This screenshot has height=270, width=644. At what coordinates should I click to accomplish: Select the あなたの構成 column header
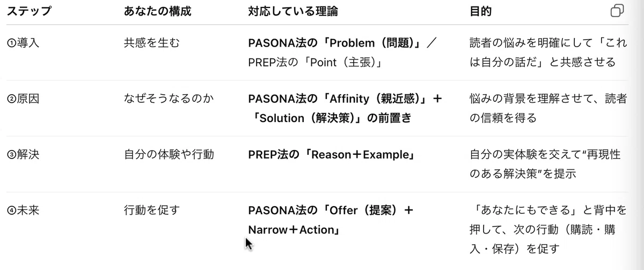[x=157, y=11]
